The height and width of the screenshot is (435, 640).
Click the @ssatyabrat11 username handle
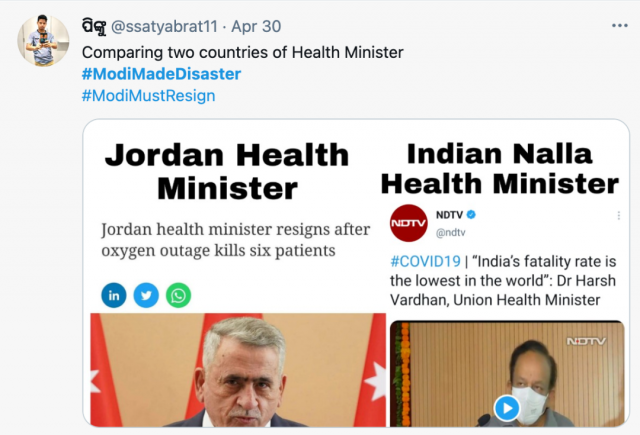click(x=164, y=27)
